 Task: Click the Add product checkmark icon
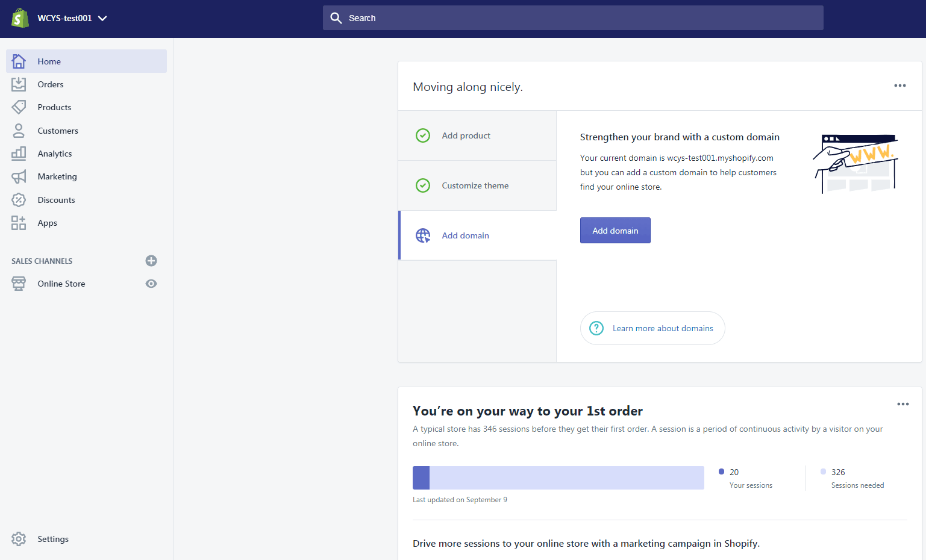423,135
